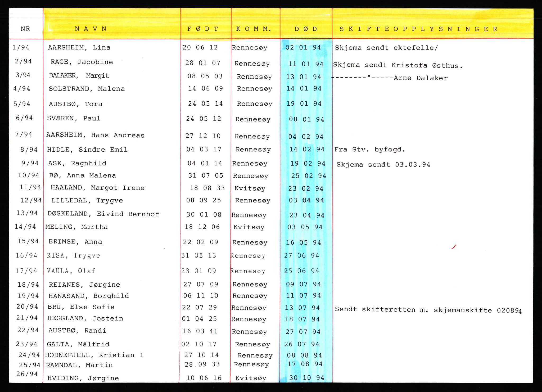Select the name HVIDING, Jørgine
Image resolution: width=542 pixels, height=392 pixels.
click(83, 379)
